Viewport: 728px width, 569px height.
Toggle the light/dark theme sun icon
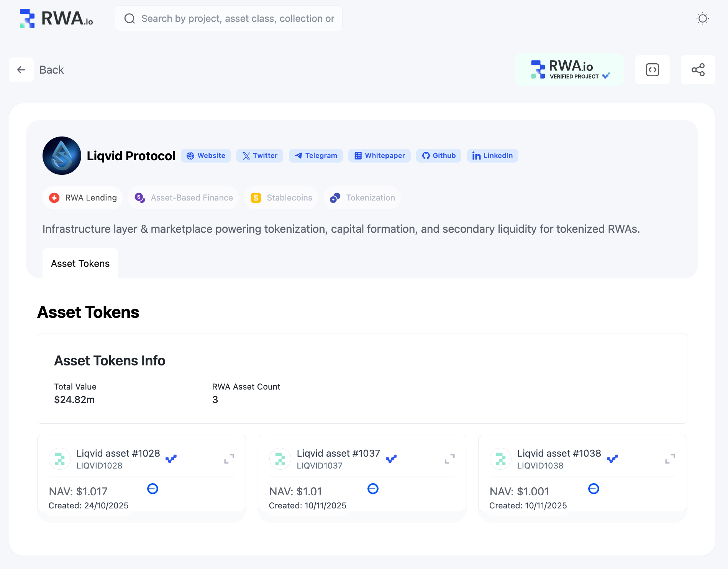click(x=702, y=18)
